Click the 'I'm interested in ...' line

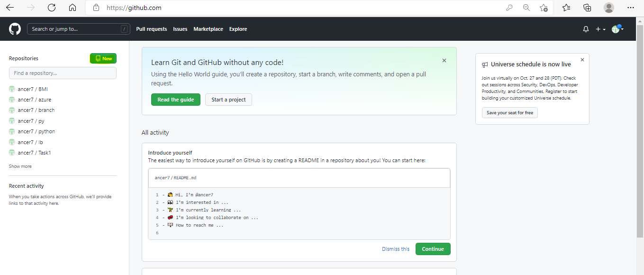[202, 202]
